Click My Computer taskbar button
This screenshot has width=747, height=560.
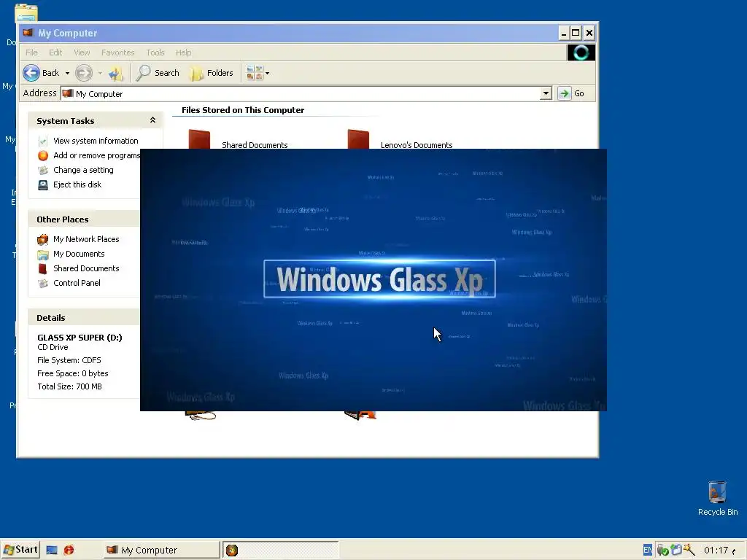click(161, 550)
